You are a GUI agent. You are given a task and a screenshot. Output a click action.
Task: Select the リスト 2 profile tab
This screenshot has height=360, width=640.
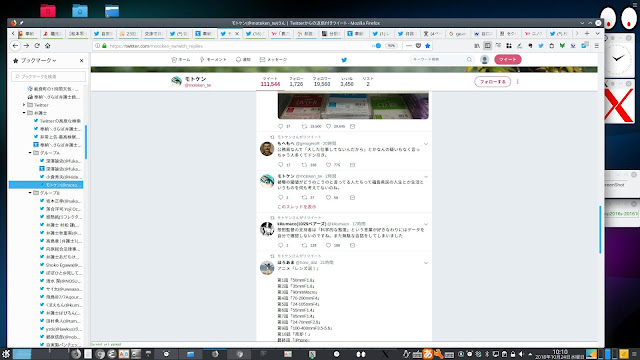[368, 82]
